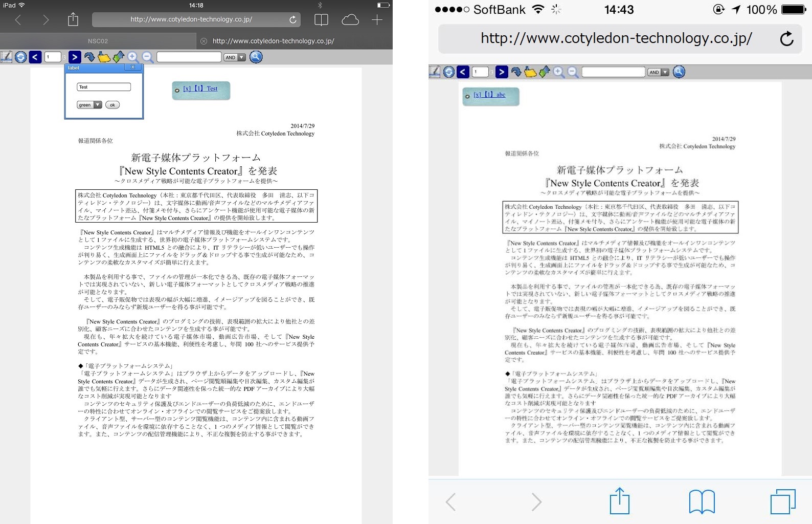
Task: Click the yellow label tag icon in iPhone viewer
Action: pyautogui.click(x=531, y=72)
